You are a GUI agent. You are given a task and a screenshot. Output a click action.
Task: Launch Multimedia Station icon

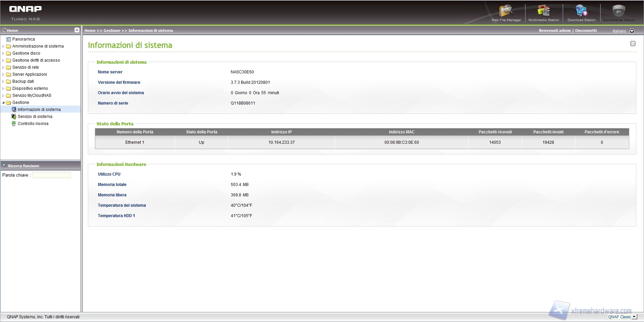coord(544,11)
